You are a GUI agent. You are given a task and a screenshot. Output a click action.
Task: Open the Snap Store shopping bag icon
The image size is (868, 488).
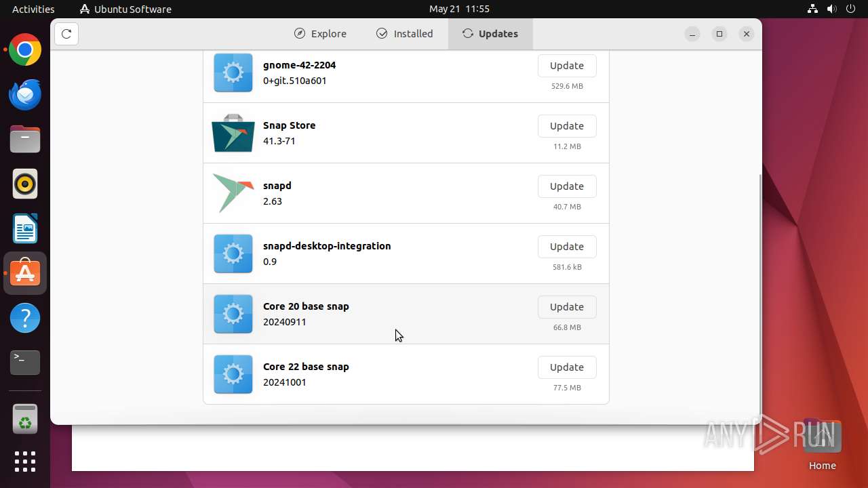click(233, 133)
